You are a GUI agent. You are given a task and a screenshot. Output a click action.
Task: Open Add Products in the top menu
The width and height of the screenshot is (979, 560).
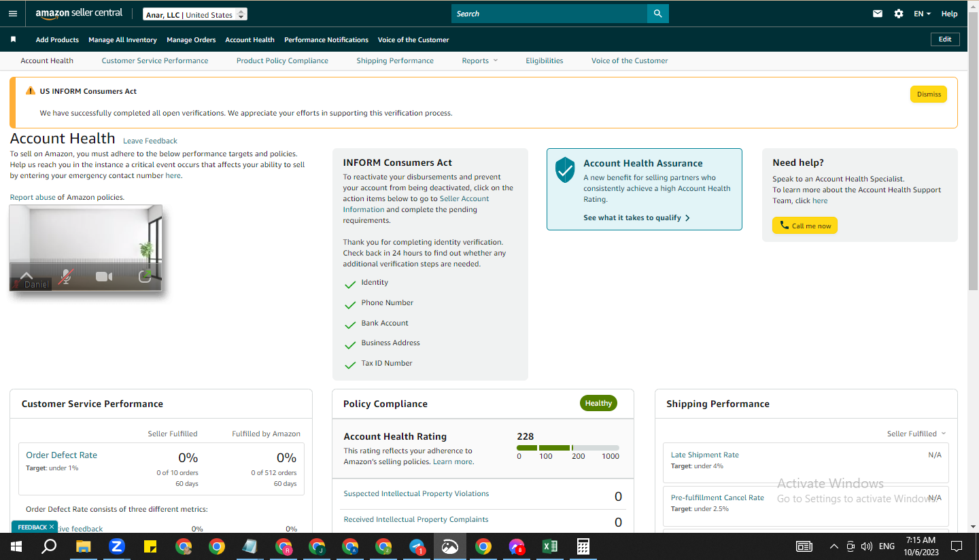57,39
